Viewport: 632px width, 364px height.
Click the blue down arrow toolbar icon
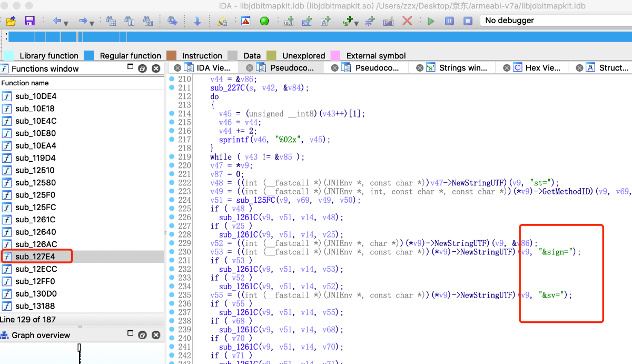(197, 21)
